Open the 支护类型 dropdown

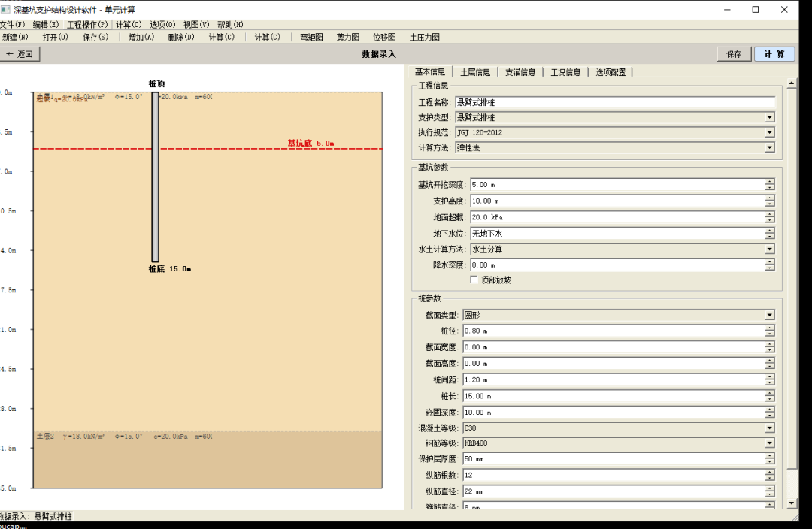click(615, 117)
